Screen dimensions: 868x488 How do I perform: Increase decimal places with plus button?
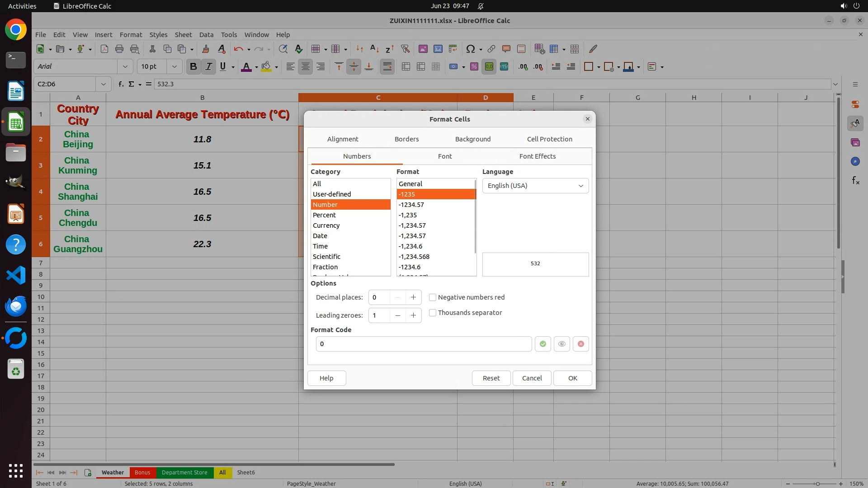coord(413,297)
